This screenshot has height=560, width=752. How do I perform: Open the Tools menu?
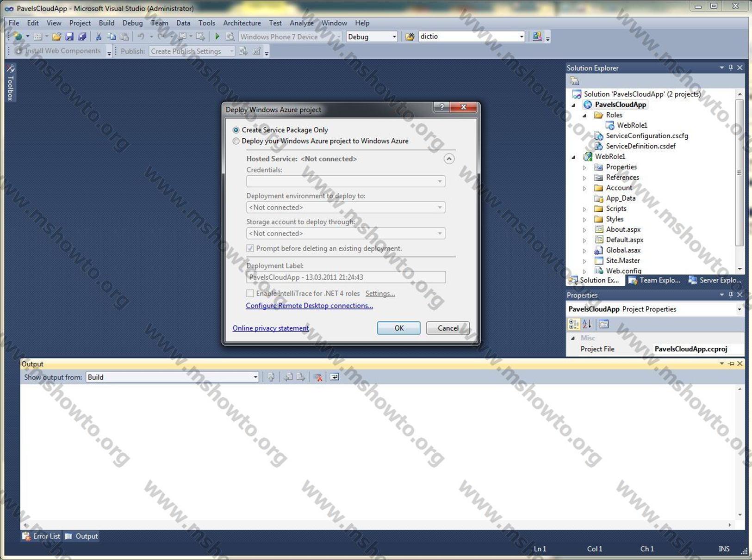tap(207, 23)
